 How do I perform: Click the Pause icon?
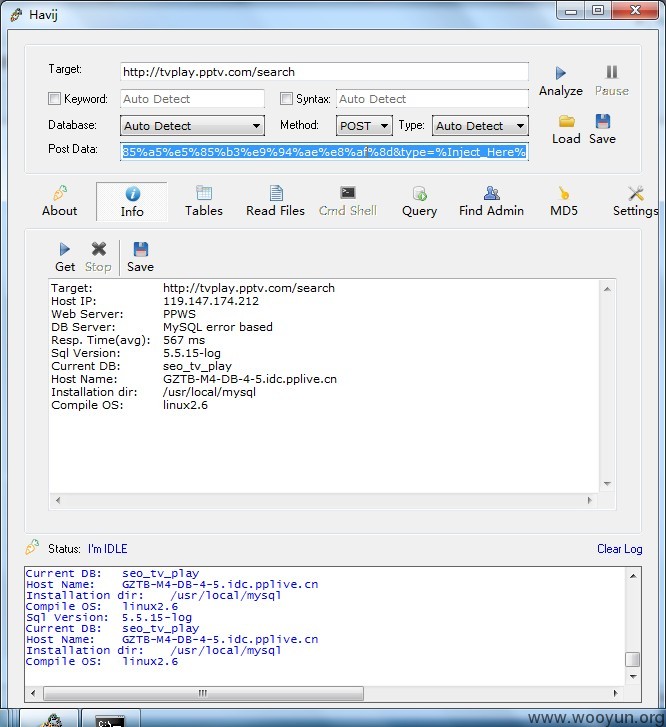[611, 72]
